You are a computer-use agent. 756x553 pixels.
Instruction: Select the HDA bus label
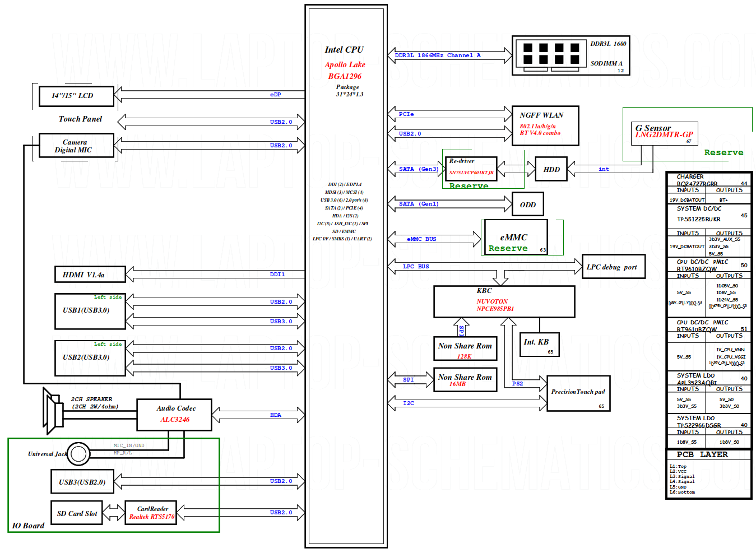click(275, 415)
